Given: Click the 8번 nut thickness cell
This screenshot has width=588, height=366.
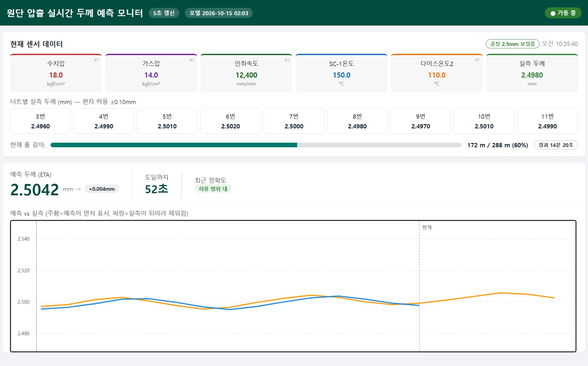Looking at the screenshot, I should coord(357,121).
